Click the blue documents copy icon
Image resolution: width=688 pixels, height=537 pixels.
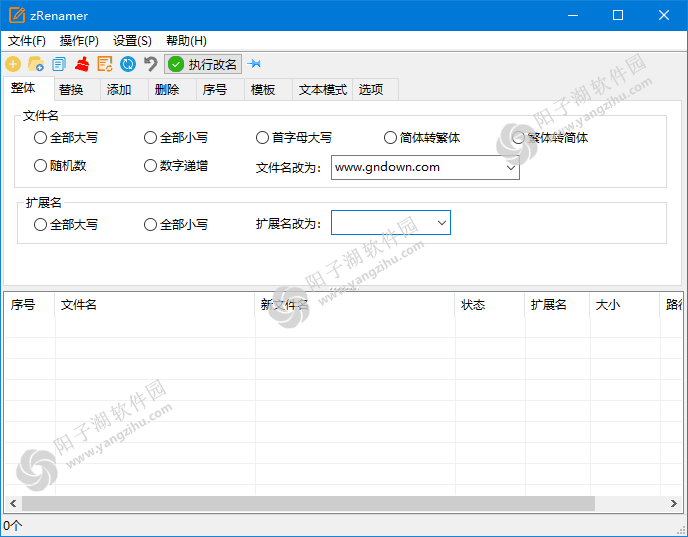[59, 64]
